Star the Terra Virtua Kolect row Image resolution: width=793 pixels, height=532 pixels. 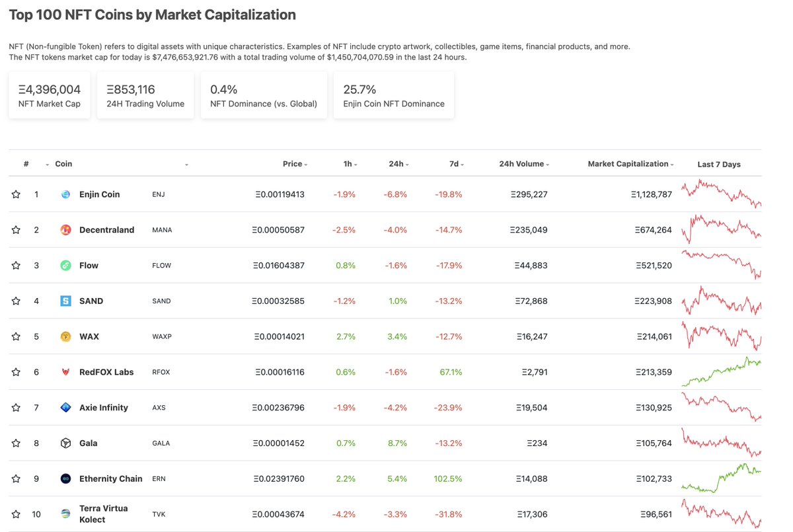(x=16, y=514)
